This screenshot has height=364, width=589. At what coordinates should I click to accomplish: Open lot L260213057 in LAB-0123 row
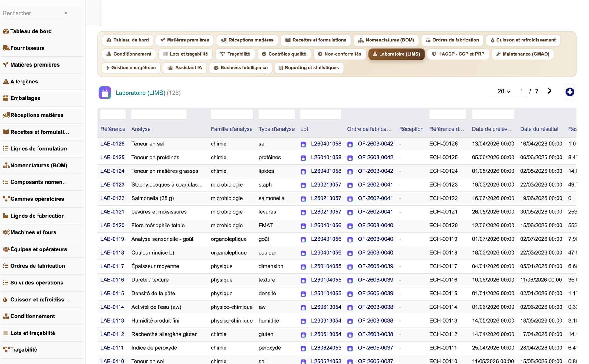tap(326, 185)
